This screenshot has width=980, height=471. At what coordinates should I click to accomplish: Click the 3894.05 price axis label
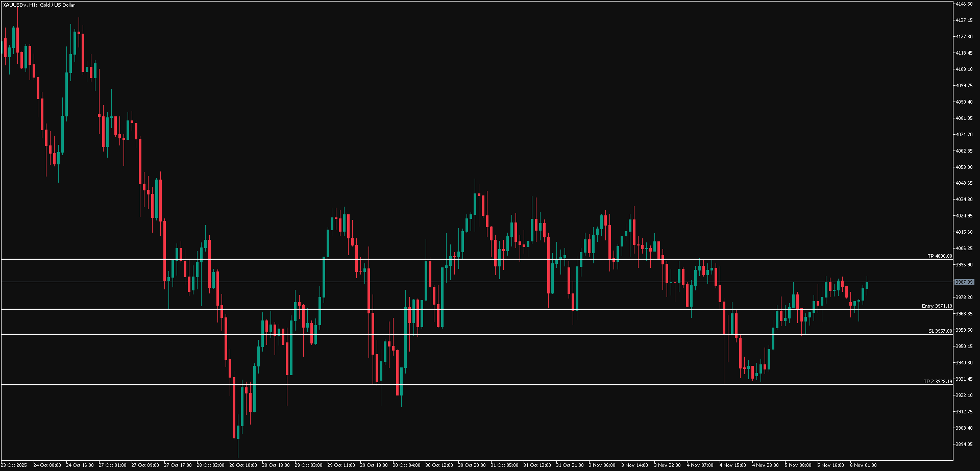click(964, 444)
